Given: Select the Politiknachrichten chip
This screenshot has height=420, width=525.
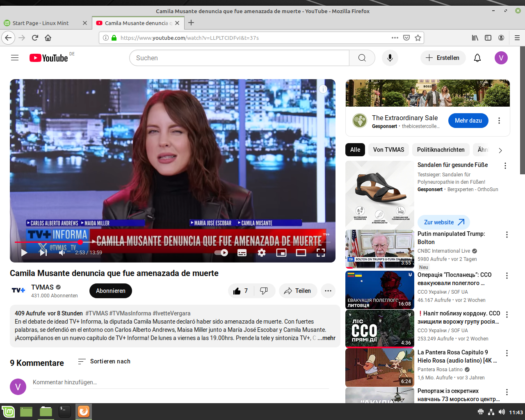Looking at the screenshot, I should pyautogui.click(x=441, y=150).
